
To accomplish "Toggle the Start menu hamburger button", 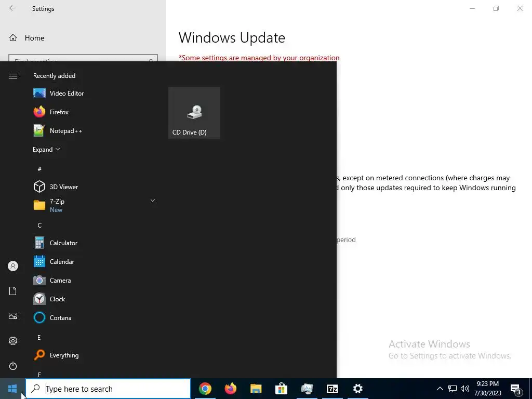I will pos(13,76).
